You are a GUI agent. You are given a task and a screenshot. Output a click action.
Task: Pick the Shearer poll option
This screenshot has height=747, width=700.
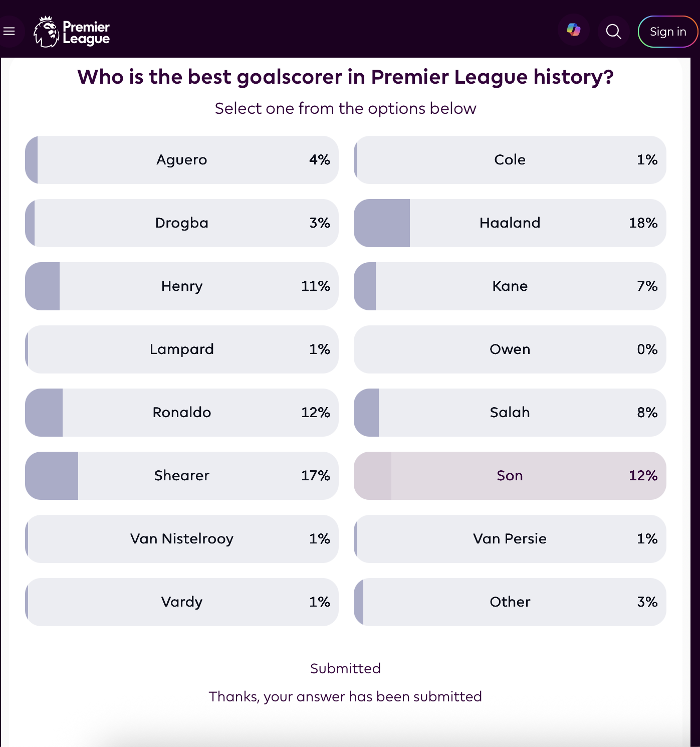point(182,476)
